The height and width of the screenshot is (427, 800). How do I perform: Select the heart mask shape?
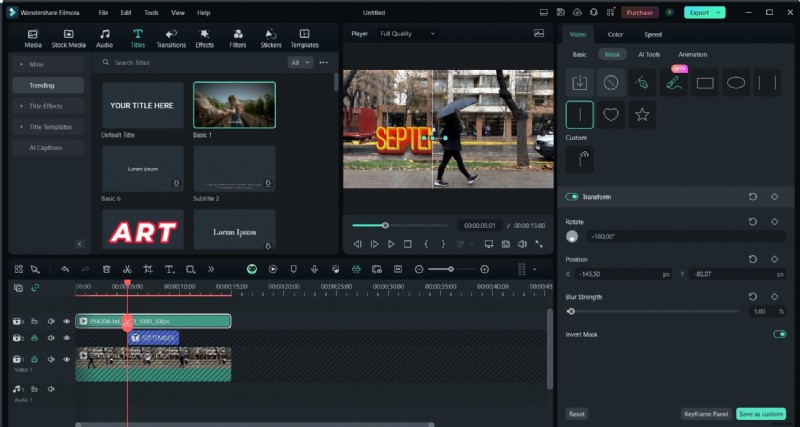coord(611,115)
